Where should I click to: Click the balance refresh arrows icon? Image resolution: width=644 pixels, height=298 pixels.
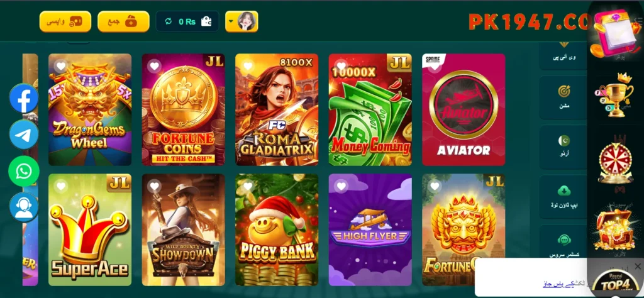point(168,21)
